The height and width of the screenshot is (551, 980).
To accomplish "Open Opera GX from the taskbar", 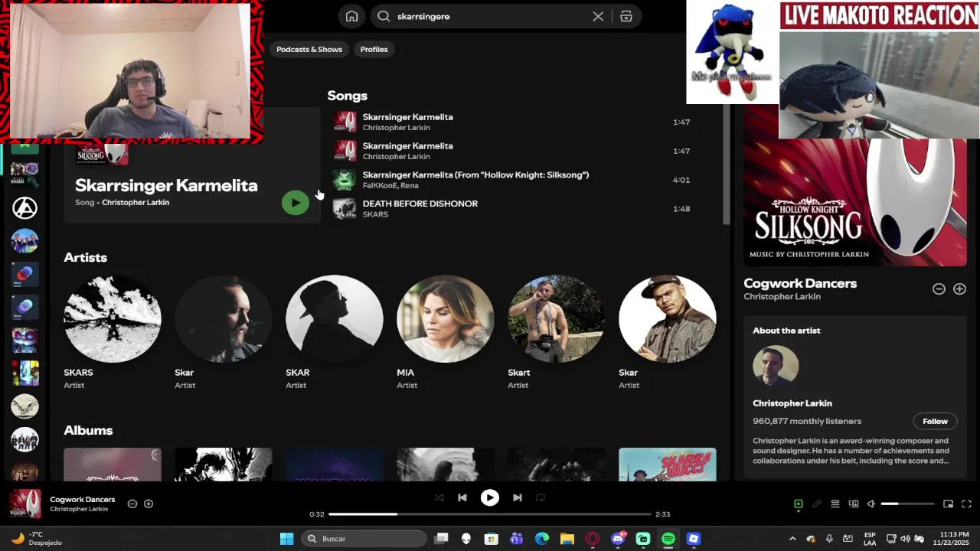I will click(x=593, y=539).
